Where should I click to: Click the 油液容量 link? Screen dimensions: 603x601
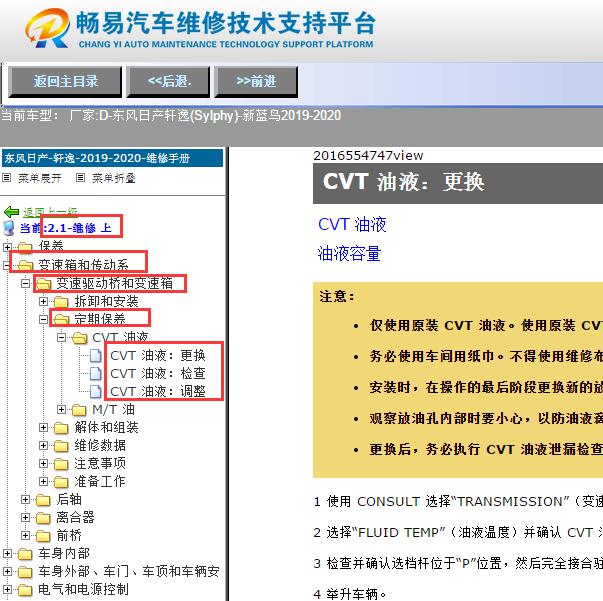point(349,254)
